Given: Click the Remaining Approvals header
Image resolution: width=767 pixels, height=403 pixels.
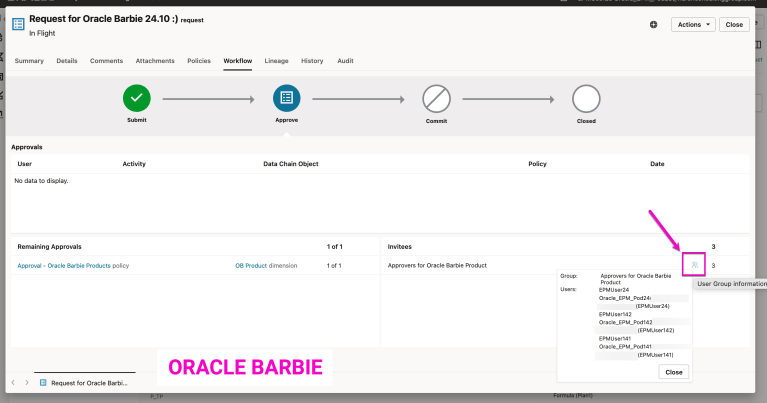Looking at the screenshot, I should pyautogui.click(x=49, y=246).
